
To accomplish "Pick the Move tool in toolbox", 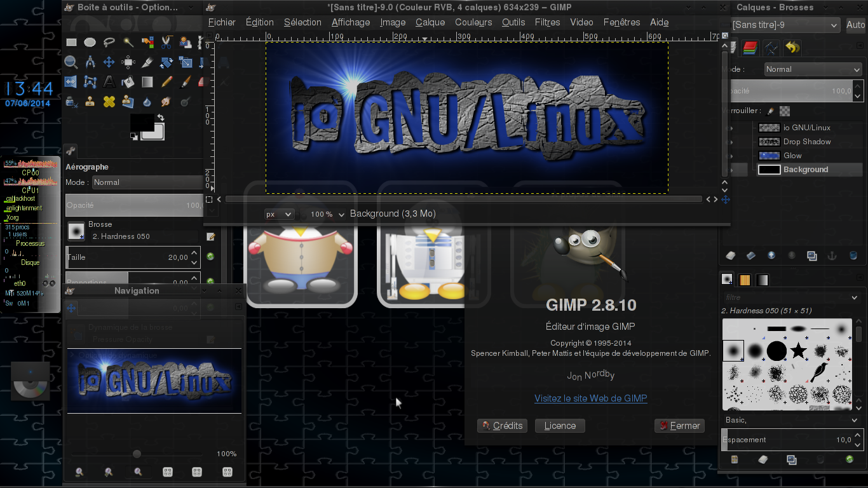I will (x=109, y=62).
